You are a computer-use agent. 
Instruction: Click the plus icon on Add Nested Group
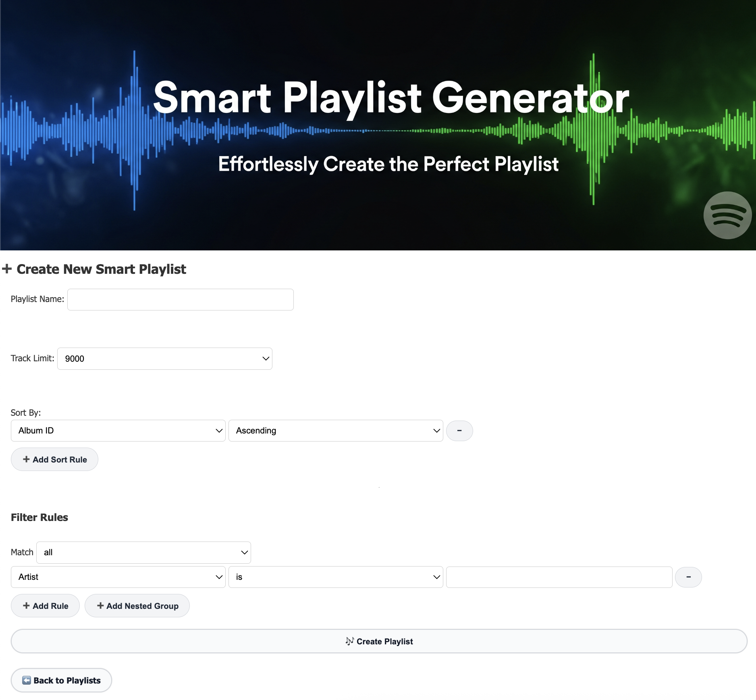tap(100, 606)
